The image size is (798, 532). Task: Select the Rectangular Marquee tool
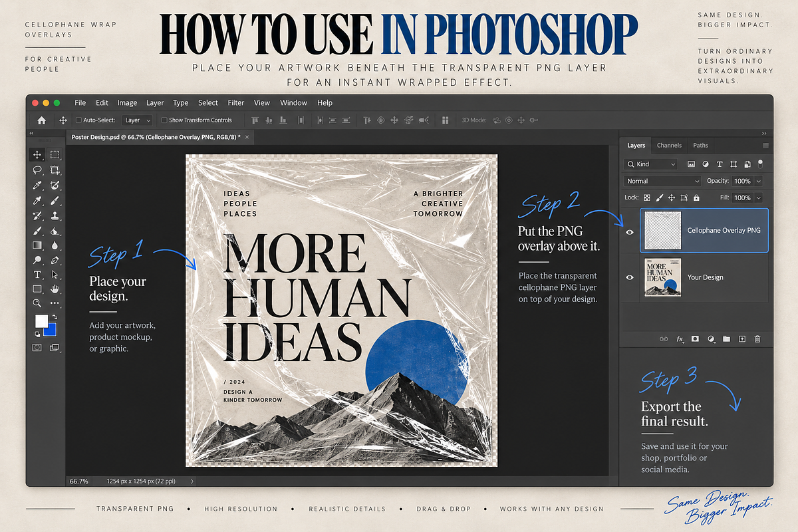pos(55,154)
